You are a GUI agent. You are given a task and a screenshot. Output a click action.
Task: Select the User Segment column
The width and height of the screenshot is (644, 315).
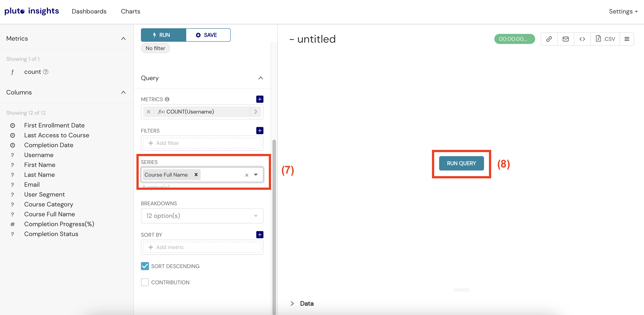(x=44, y=195)
